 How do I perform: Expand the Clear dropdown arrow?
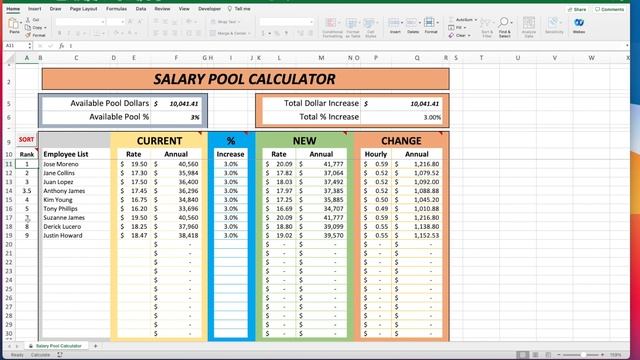pyautogui.click(x=469, y=36)
